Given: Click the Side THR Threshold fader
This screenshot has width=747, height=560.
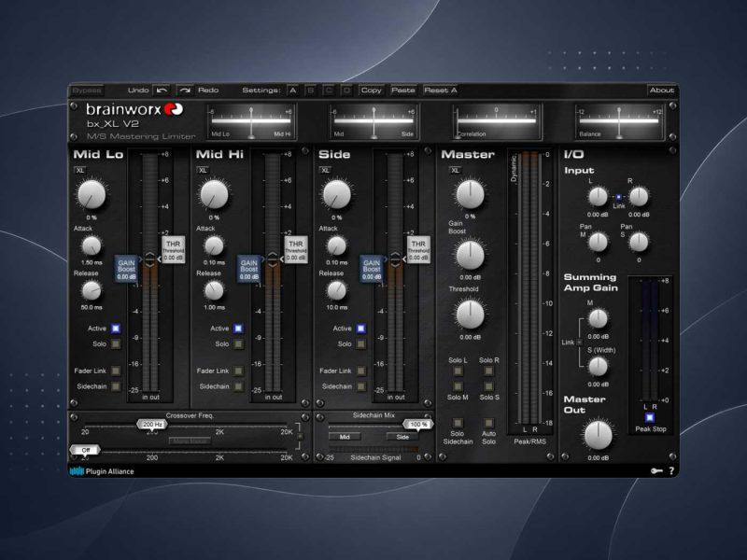Looking at the screenshot, I should point(417,249).
